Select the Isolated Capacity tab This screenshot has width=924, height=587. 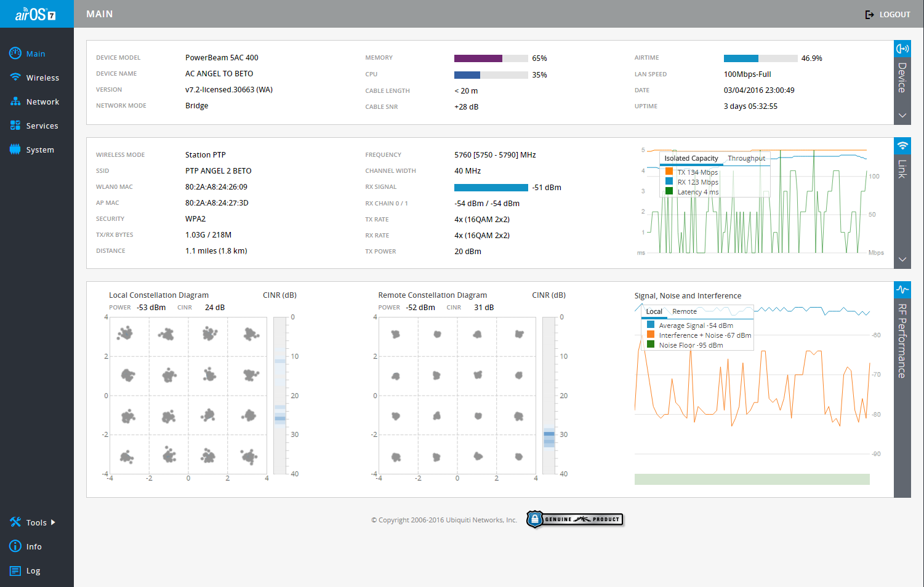point(691,158)
